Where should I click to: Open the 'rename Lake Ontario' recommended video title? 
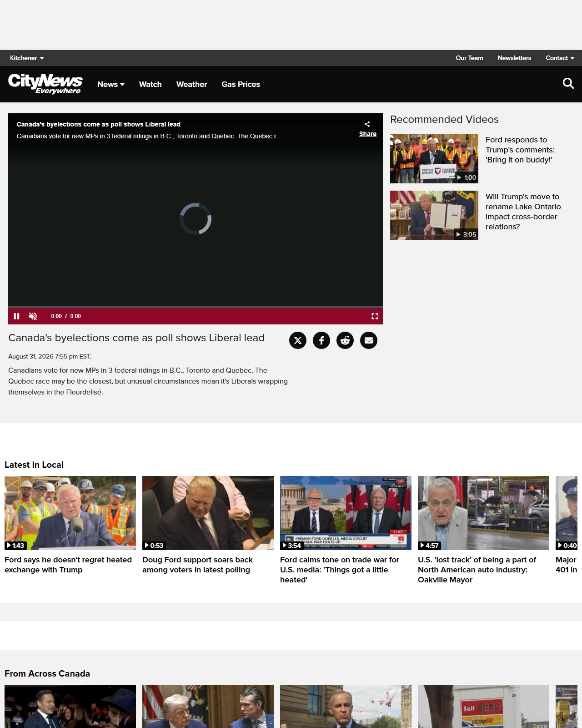coord(523,212)
